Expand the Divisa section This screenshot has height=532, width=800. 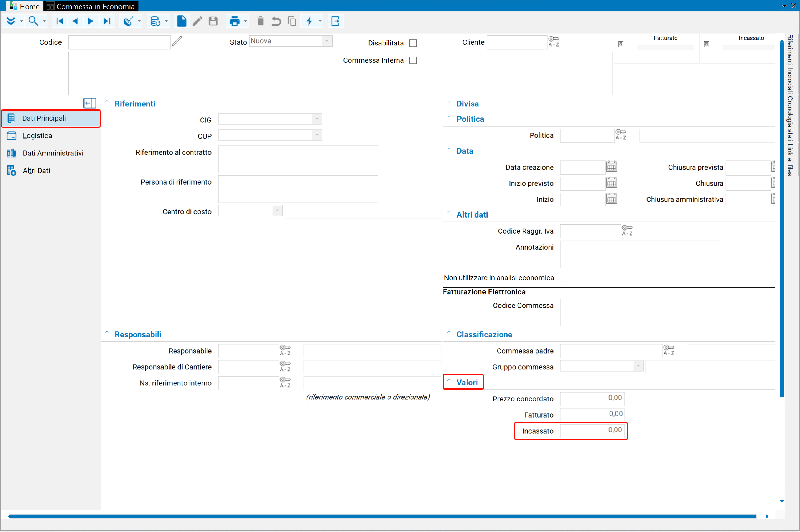coord(449,102)
